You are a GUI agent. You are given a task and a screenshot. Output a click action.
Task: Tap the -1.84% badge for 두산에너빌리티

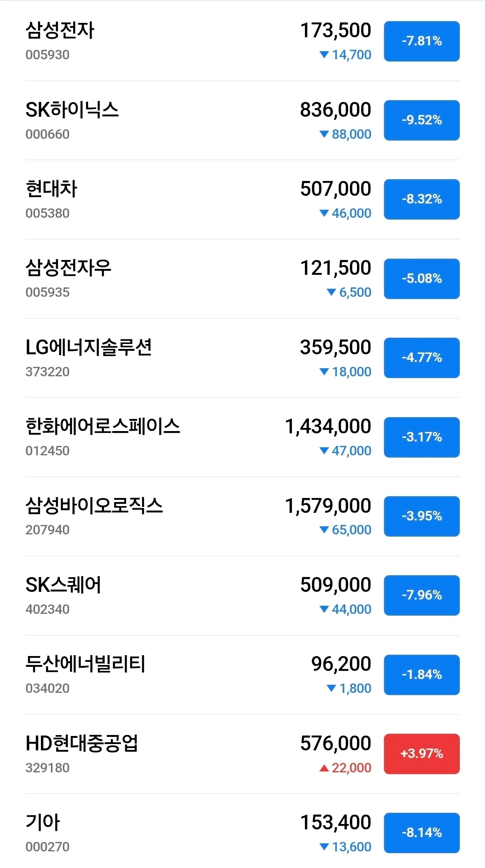[421, 674]
